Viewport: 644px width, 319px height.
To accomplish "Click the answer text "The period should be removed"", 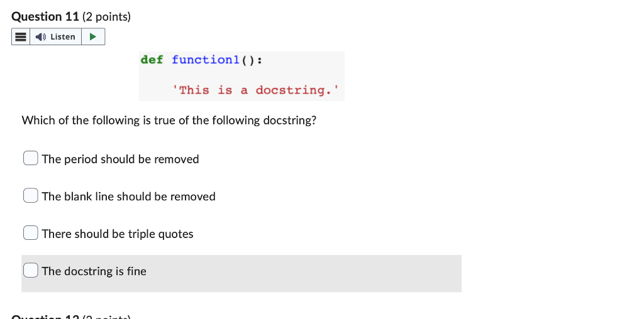I will coord(120,159).
